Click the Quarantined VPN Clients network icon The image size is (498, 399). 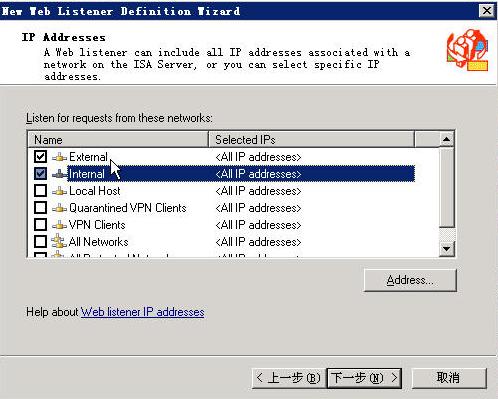[59, 208]
